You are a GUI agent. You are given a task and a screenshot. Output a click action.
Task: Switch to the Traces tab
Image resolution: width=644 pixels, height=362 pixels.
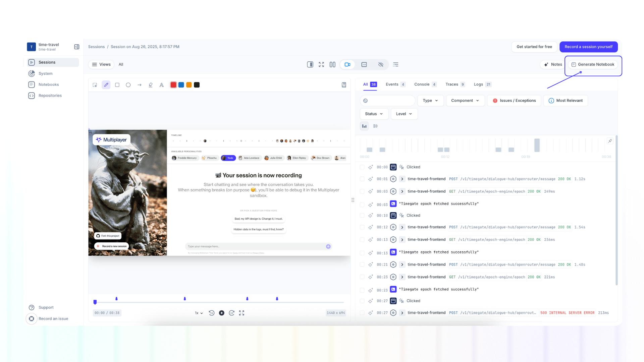tap(452, 84)
